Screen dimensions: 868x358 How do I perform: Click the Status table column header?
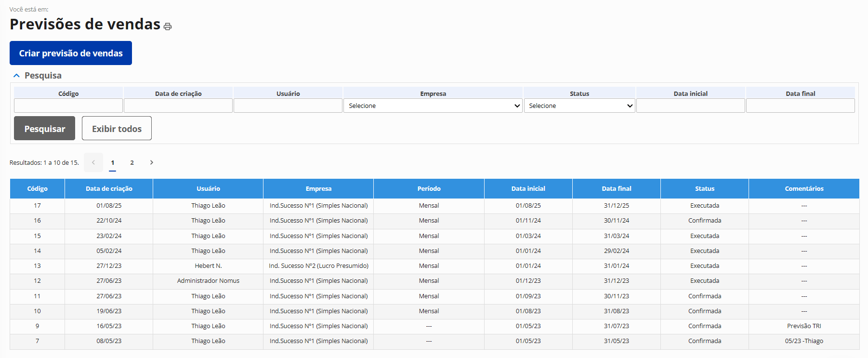coord(704,188)
